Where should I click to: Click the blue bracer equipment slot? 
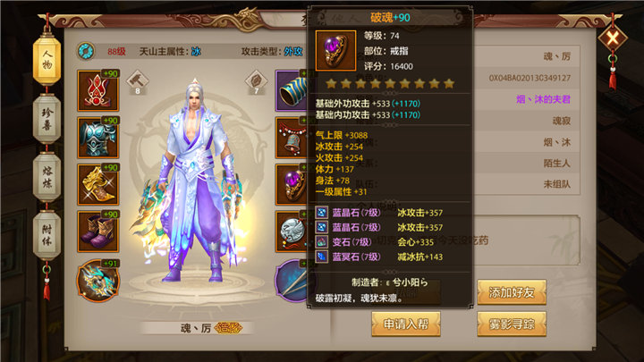[292, 90]
